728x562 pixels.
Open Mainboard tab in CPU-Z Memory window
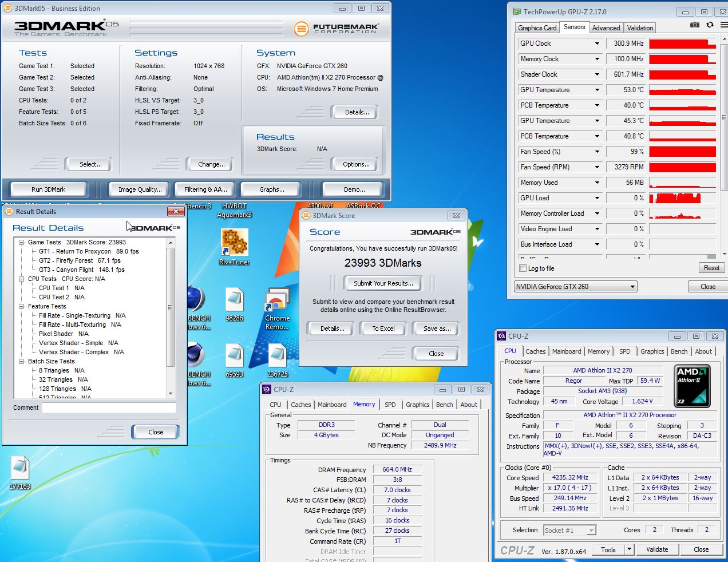(x=332, y=405)
